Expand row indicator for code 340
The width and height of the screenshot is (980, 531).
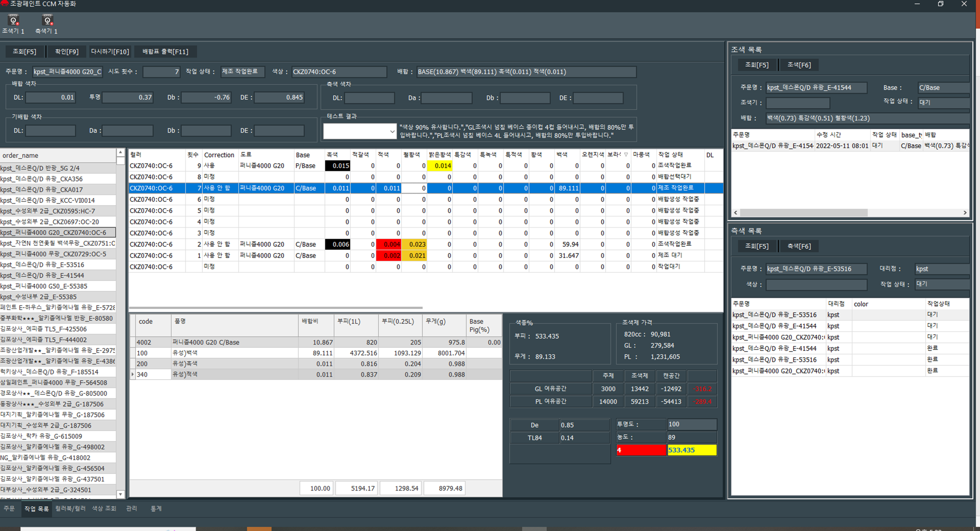(132, 374)
